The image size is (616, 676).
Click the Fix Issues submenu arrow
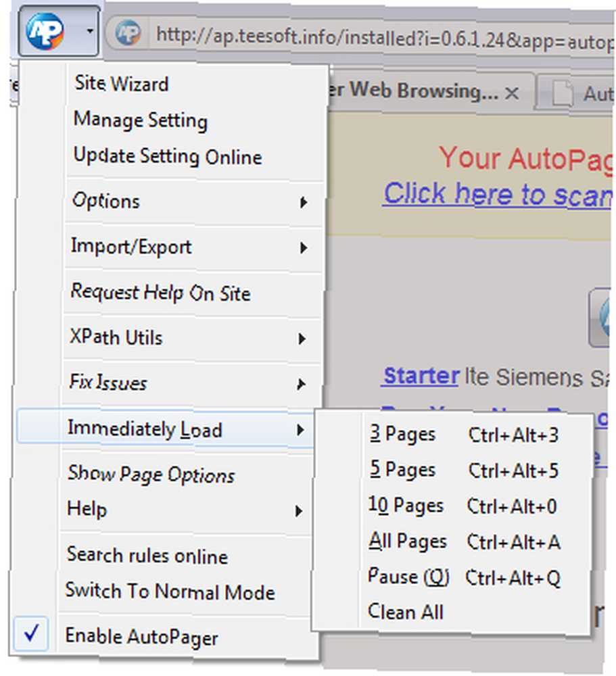click(x=302, y=384)
